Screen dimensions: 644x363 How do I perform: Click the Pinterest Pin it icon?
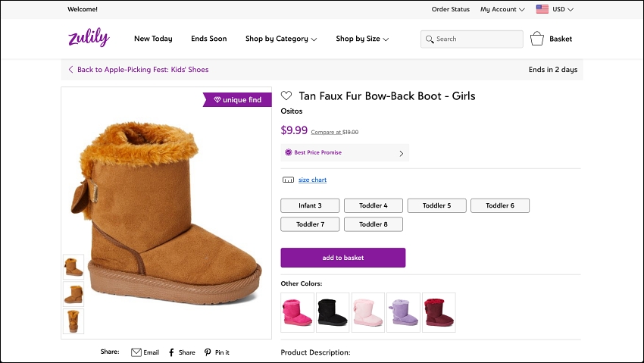(x=208, y=352)
